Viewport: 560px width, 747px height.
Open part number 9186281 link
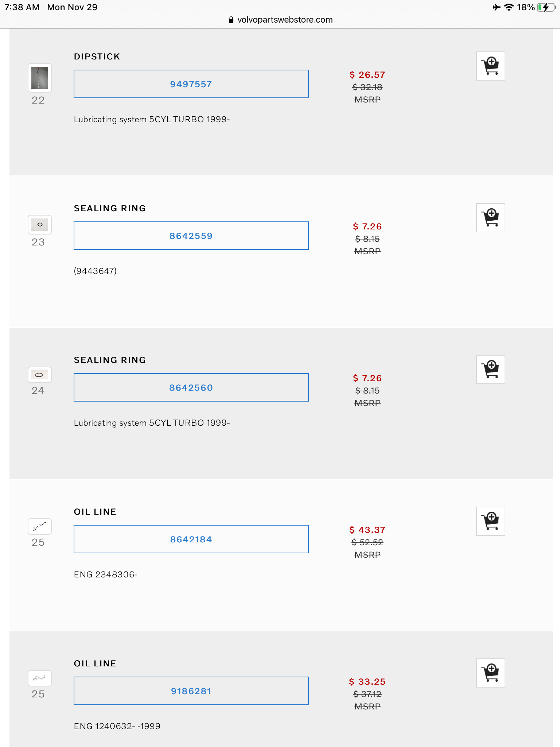191,691
